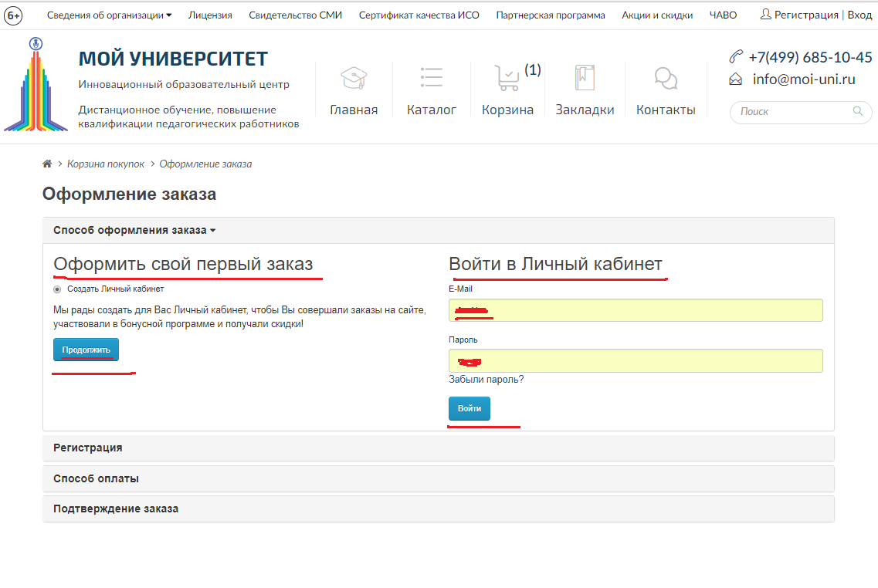Select the Создать Личный кабинет radio button
Viewport: 878px width, 588px height.
point(57,289)
